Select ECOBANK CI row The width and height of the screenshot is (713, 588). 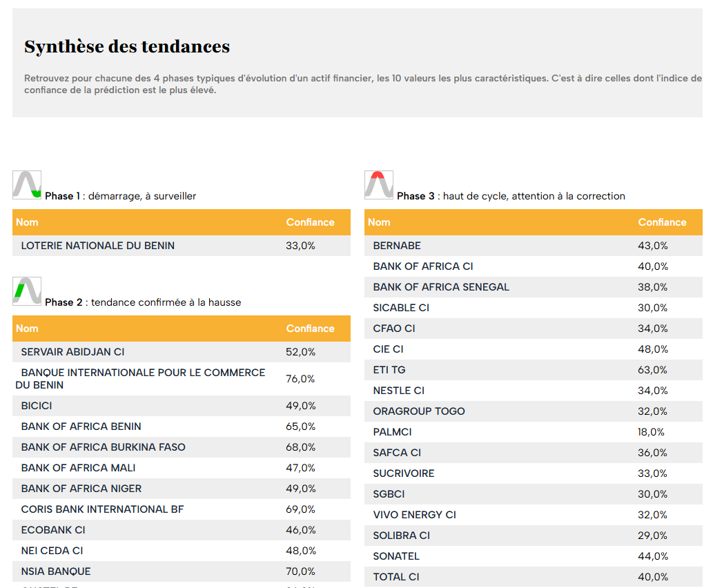point(182,530)
